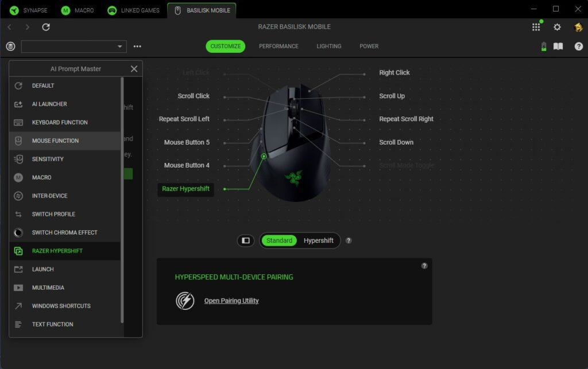Image resolution: width=588 pixels, height=369 pixels.
Task: Switch to Hypershift mode
Action: pyautogui.click(x=318, y=240)
